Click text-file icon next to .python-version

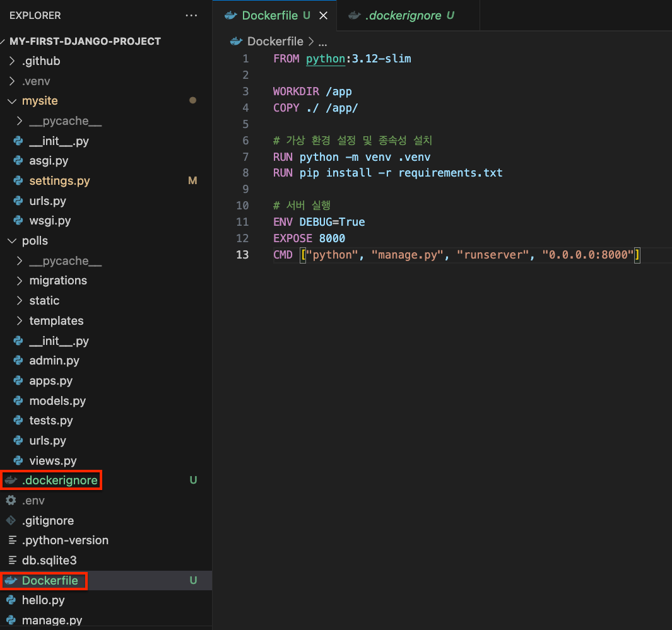click(x=13, y=540)
